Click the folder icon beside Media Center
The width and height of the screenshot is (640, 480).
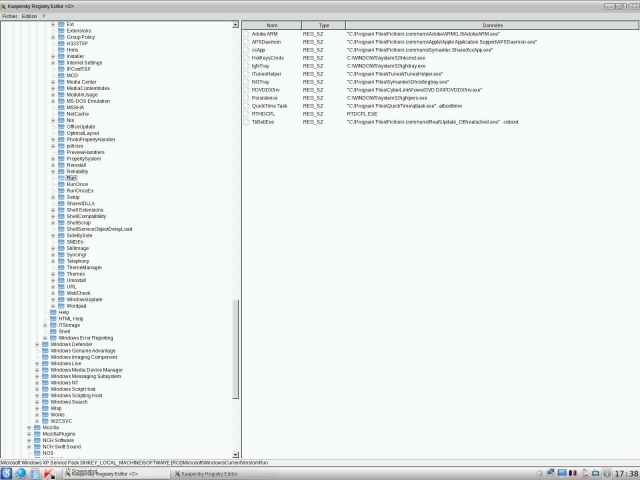61,82
